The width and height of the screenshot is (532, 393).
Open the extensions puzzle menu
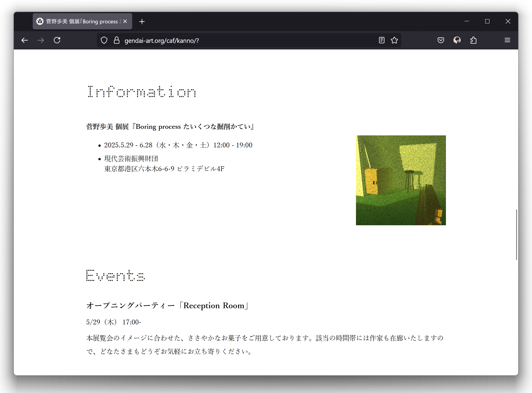click(x=473, y=40)
